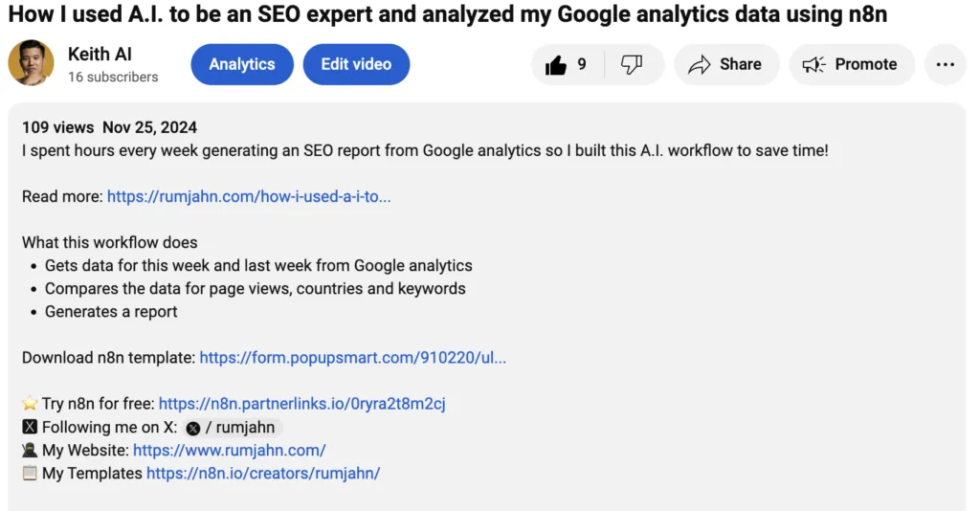The width and height of the screenshot is (980, 511).
Task: Click the Promote megaphone icon
Action: [813, 65]
